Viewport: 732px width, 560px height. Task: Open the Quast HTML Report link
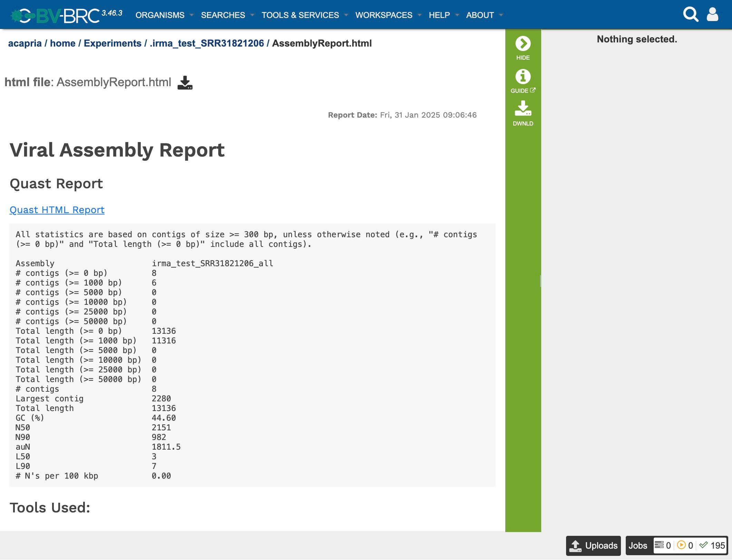coord(57,210)
